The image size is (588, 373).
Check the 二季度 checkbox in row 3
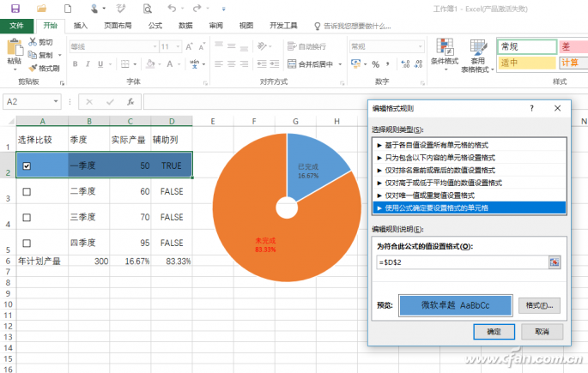(x=27, y=192)
